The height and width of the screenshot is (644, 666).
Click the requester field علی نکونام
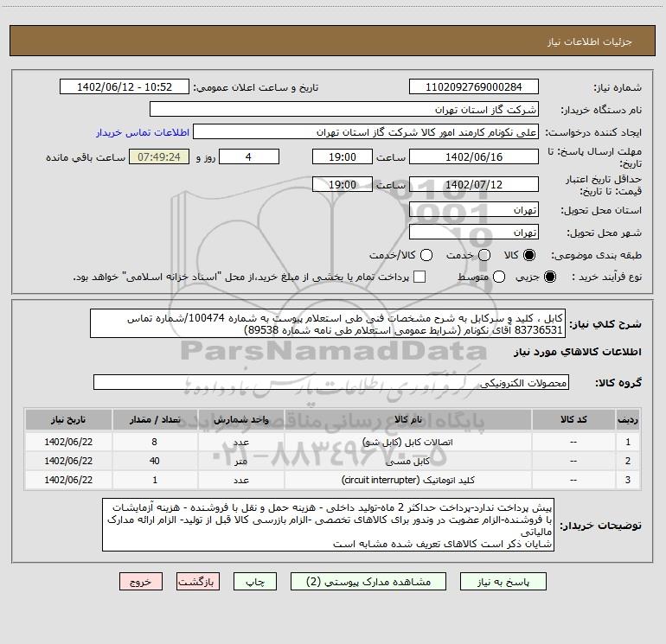tap(366, 132)
